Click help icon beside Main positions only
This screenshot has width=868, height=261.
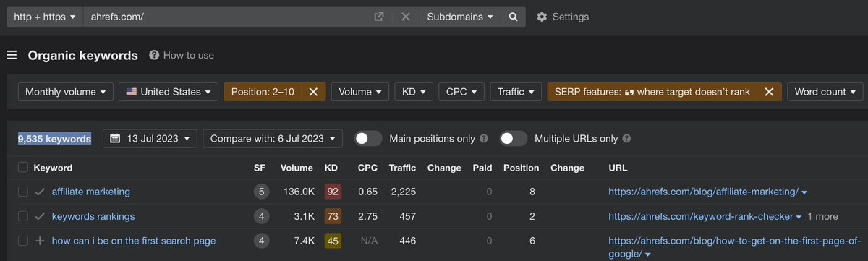click(x=484, y=138)
